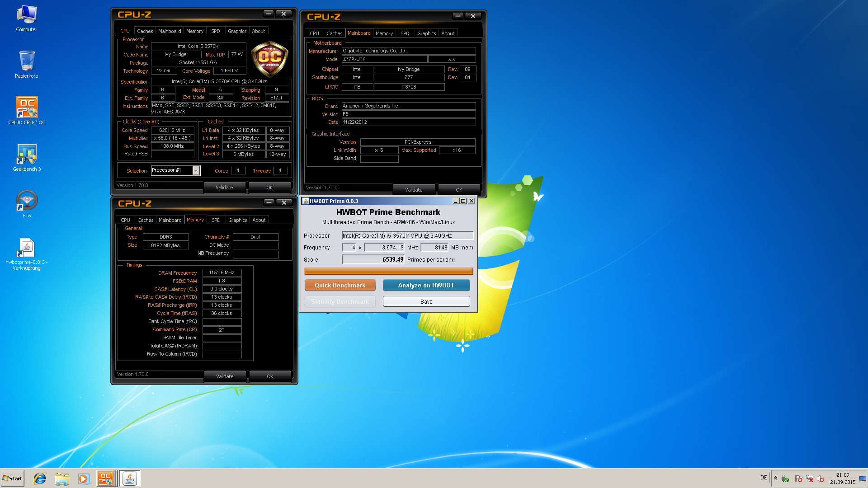The image size is (868, 488).
Task: Select Caches tab in the Mainboard CPU-Z window
Action: (335, 33)
